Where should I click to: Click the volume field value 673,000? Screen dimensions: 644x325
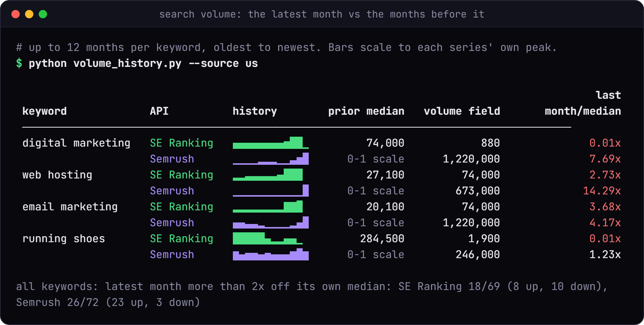(478, 191)
